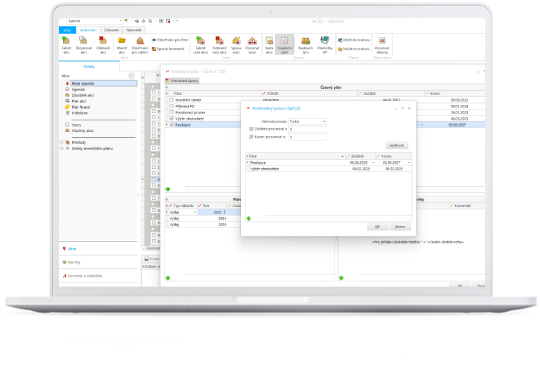Select Vzory item in sidebar
Image resolution: width=540 pixels, height=375 pixels.
76,125
